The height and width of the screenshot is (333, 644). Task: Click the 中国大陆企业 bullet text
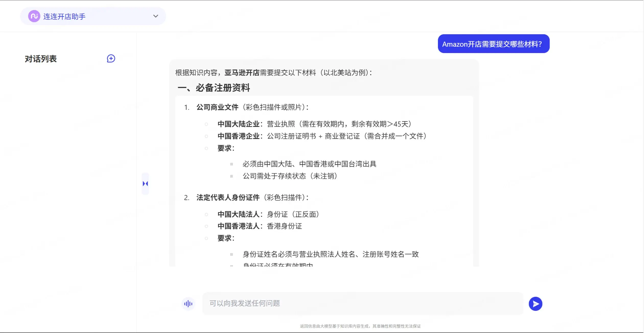[239, 124]
